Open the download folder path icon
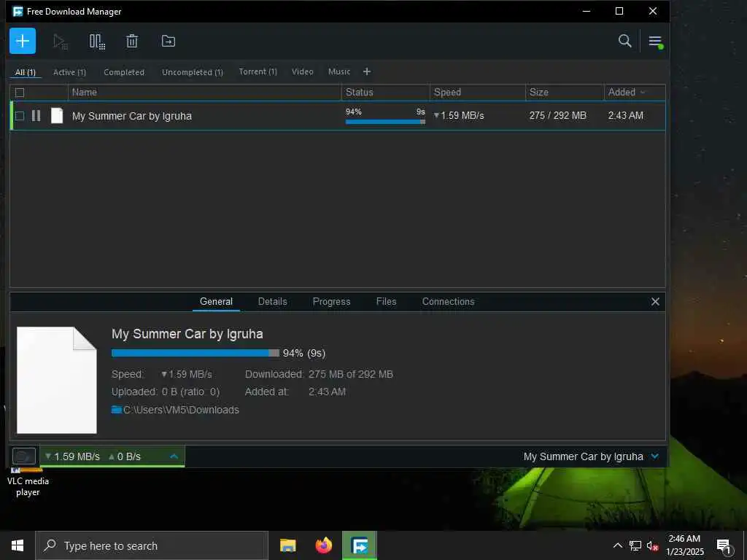747x560 pixels. [x=116, y=410]
